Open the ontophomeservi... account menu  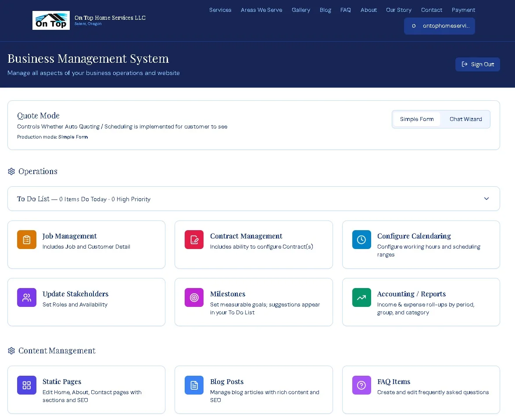pyautogui.click(x=440, y=26)
